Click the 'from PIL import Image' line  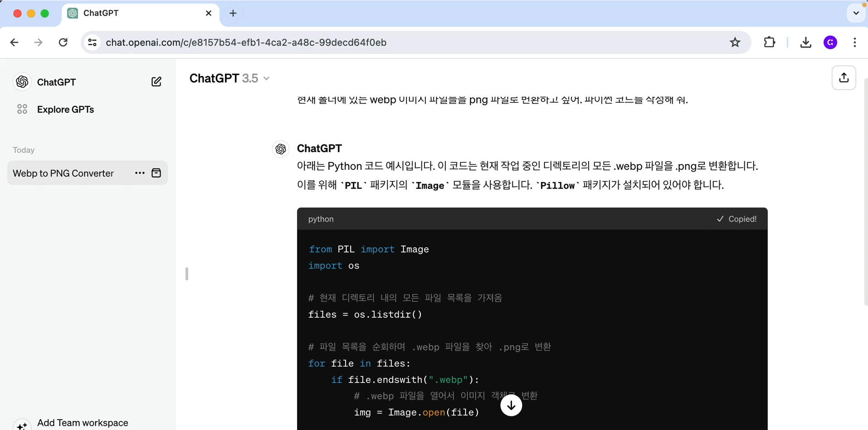(369, 249)
